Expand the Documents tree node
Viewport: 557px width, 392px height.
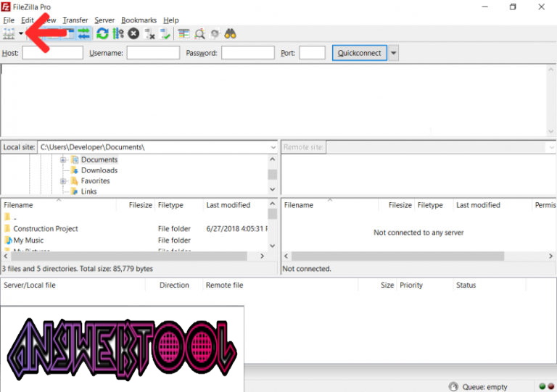[63, 160]
